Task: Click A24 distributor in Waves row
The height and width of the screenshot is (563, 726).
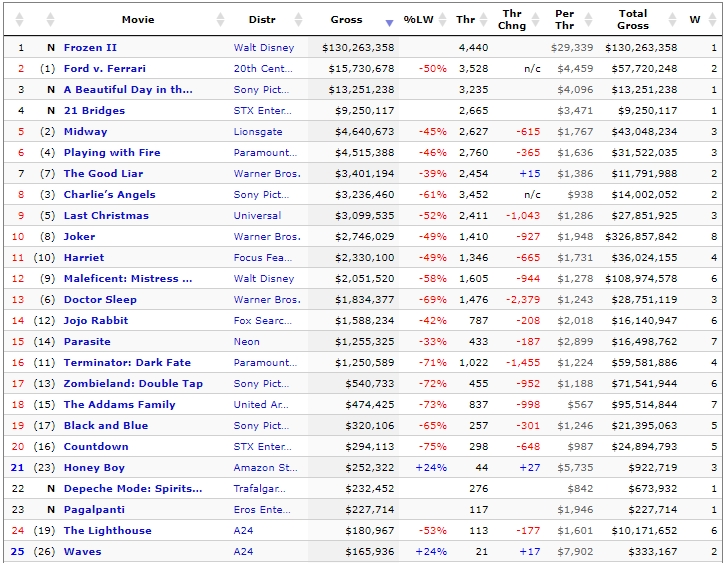Action: [x=244, y=551]
